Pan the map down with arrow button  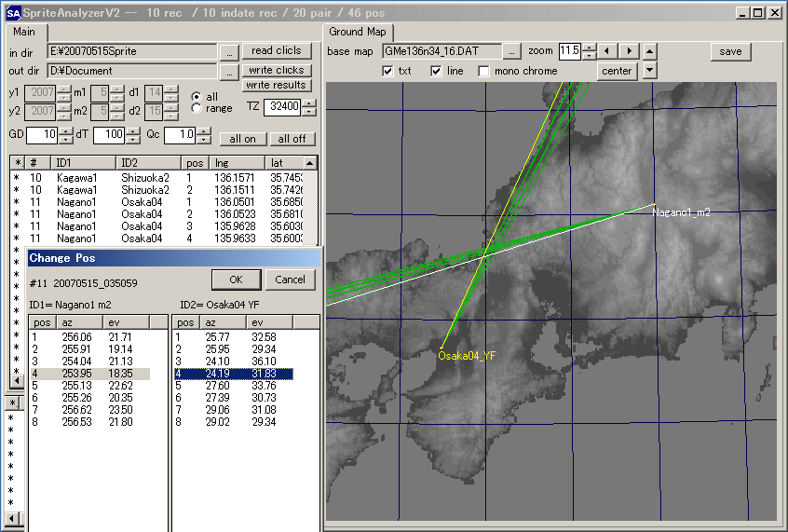pos(649,71)
